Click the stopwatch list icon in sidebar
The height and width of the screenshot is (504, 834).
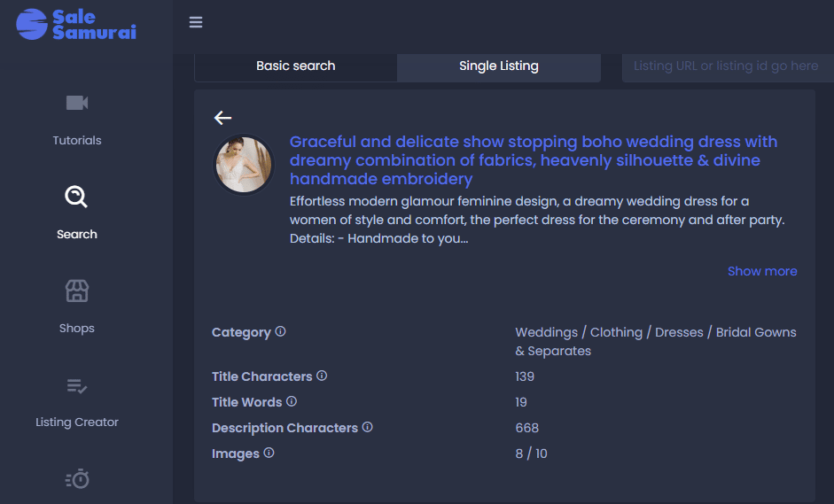(x=77, y=478)
